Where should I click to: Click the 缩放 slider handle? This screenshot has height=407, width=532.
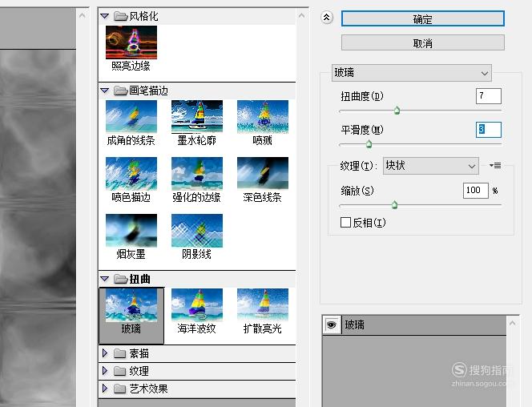click(394, 205)
